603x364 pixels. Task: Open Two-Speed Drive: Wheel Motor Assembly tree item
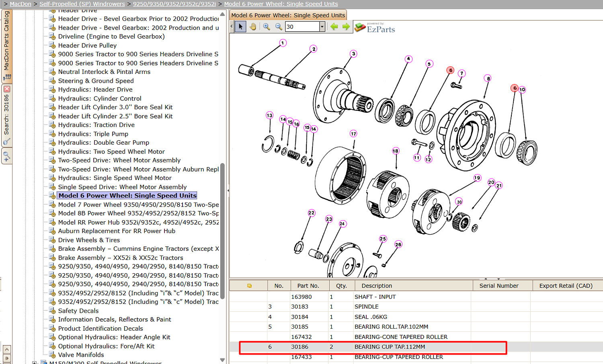[119, 160]
